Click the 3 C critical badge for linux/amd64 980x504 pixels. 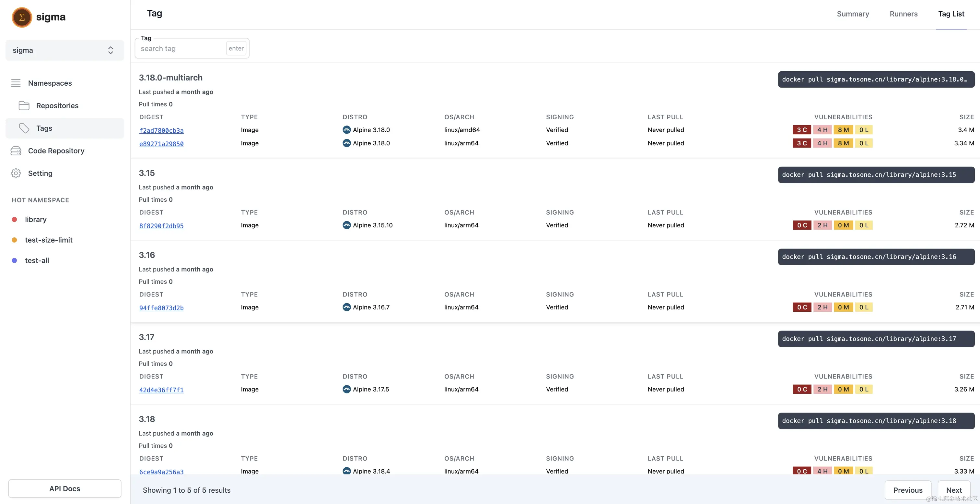coord(801,130)
